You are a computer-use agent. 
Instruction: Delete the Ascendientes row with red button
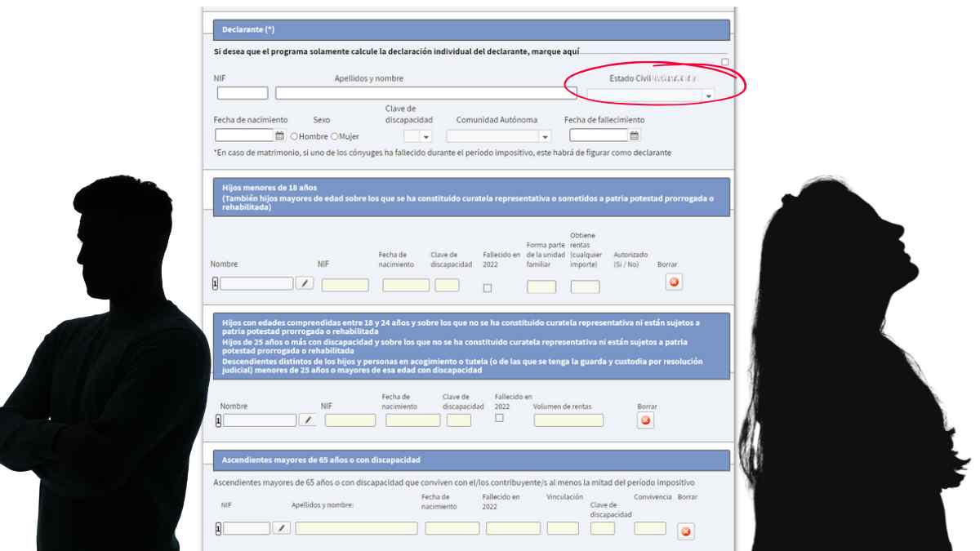point(686,531)
